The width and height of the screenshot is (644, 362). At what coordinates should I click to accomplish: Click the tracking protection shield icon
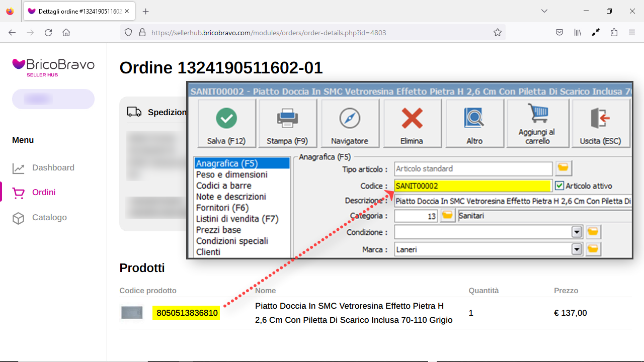[128, 33]
